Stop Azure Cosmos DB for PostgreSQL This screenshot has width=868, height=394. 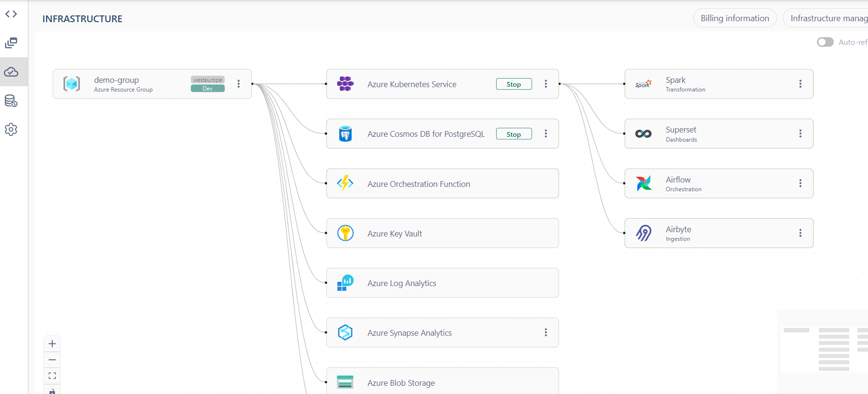[514, 134]
